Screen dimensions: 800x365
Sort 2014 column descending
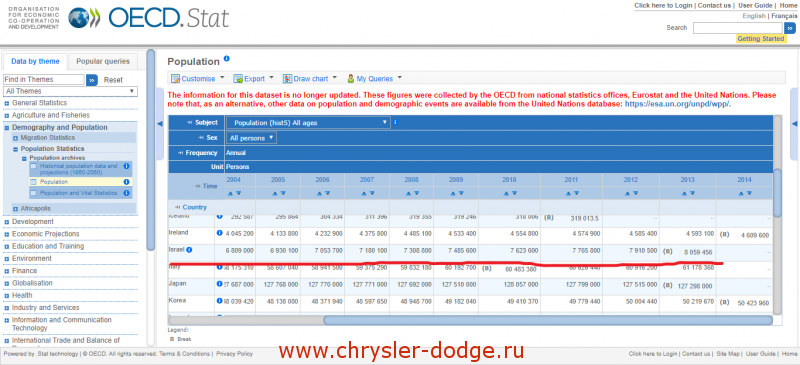[x=748, y=193]
